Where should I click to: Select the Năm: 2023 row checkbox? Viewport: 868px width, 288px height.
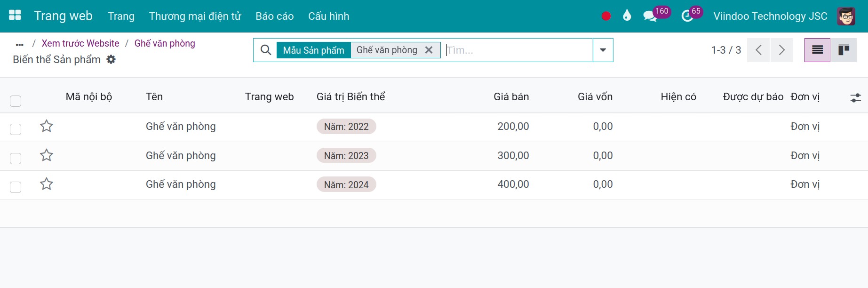[16, 159]
